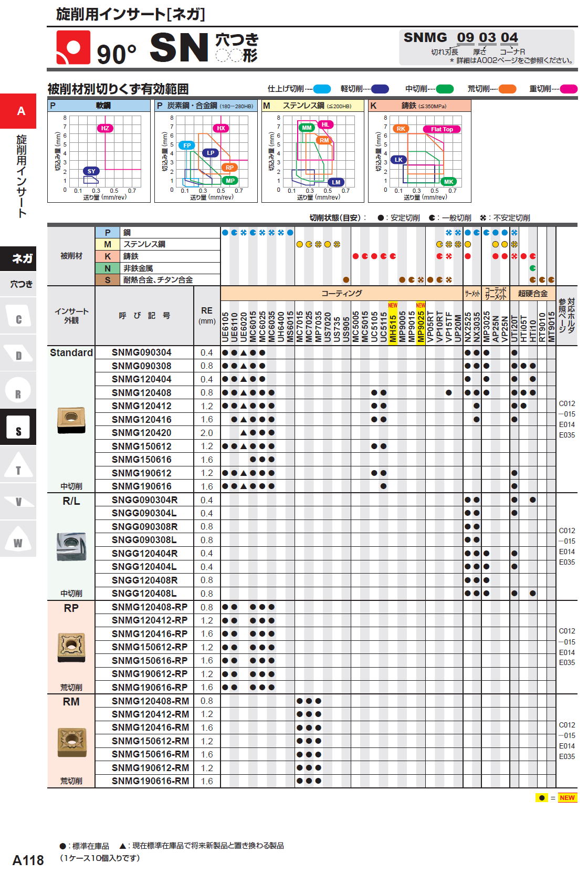Screen dimensions: 588x873
Task: Click the orange 荒切削 legend swatch
Action: (x=507, y=89)
